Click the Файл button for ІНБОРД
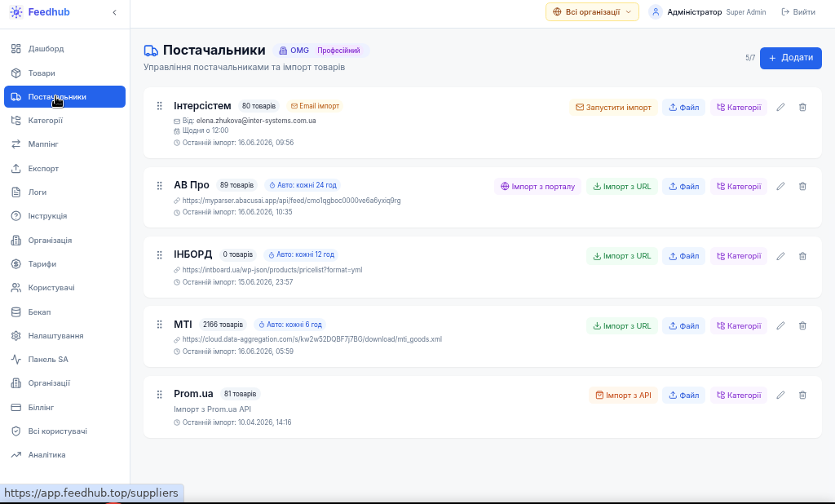The height and width of the screenshot is (504, 835). click(684, 256)
